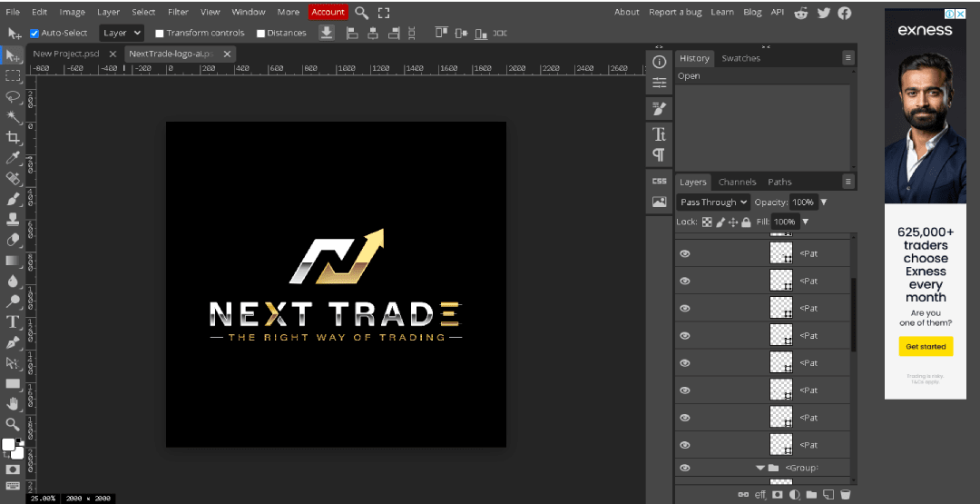Align layers to bottom edges
This screenshot has width=980, height=504.
coord(480,33)
